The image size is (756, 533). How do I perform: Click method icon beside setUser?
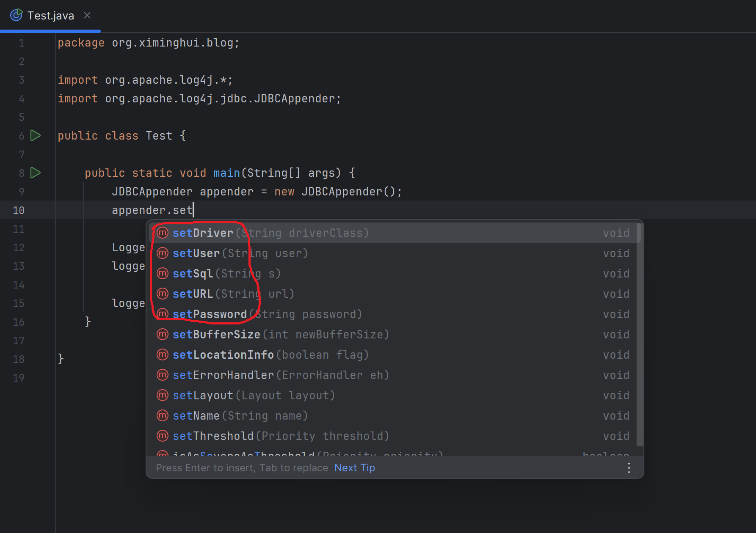(163, 253)
